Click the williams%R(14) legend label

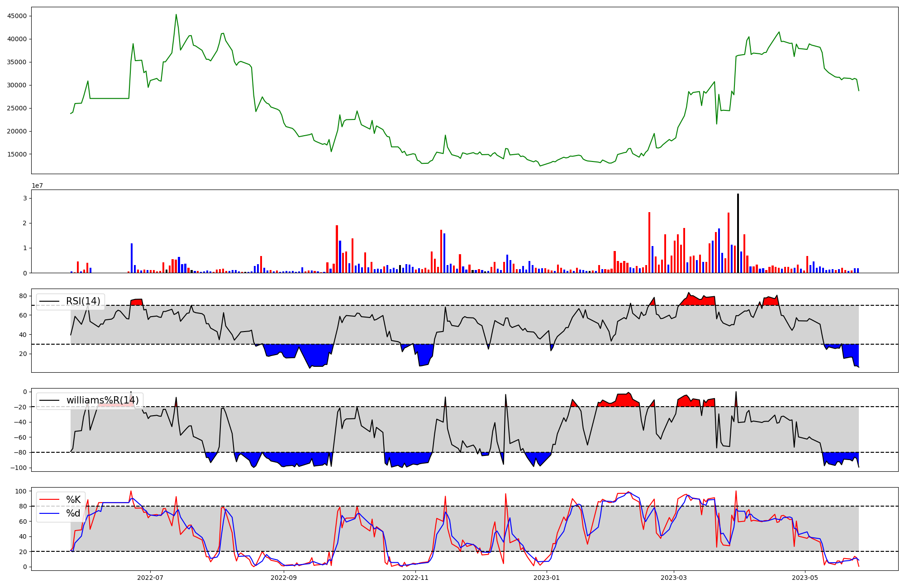103,400
